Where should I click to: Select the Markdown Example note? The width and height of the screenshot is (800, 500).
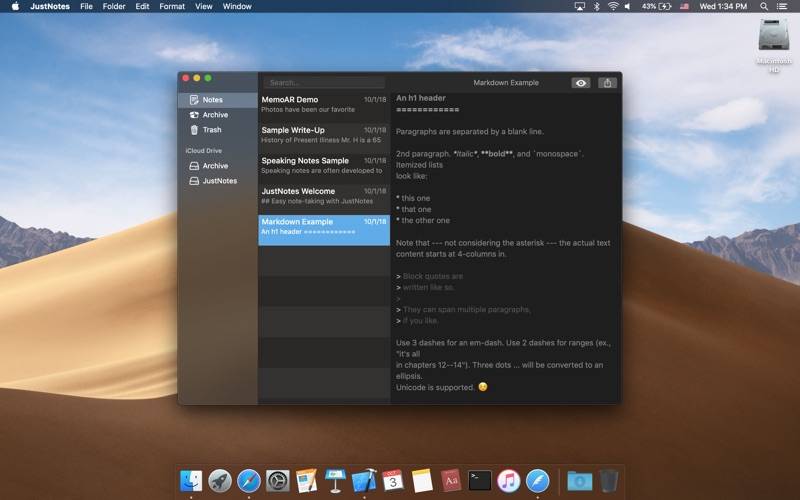tap(324, 230)
